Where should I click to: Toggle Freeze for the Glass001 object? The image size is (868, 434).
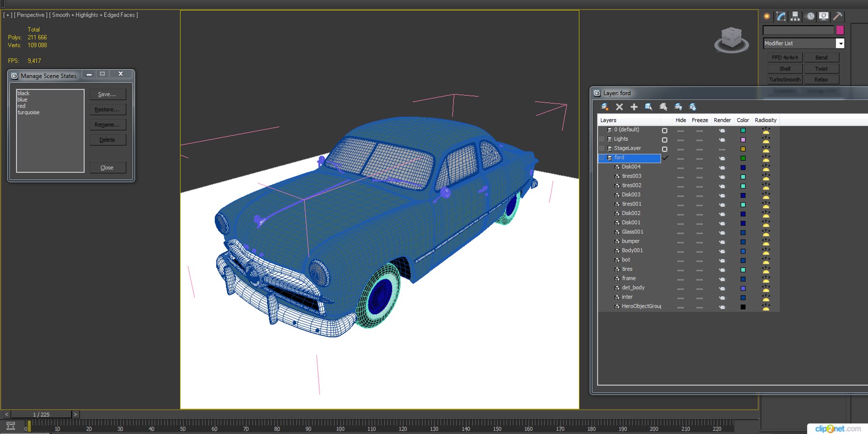(699, 233)
